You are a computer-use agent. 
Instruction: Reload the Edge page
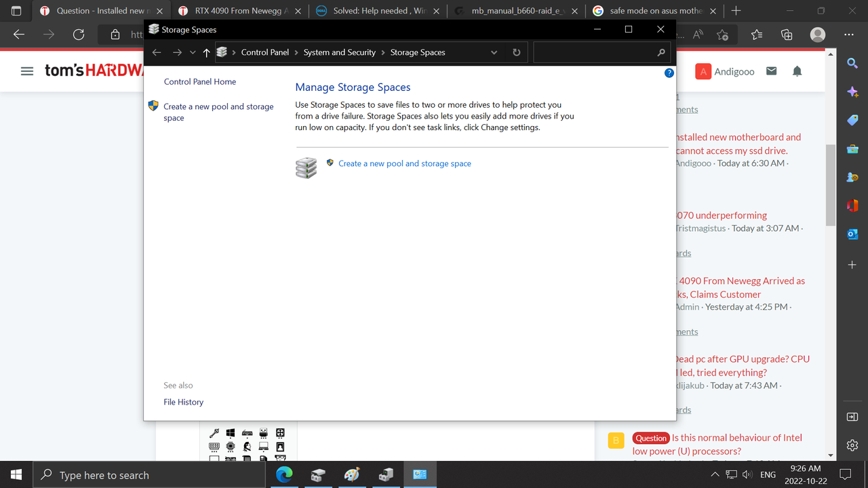pos(79,35)
